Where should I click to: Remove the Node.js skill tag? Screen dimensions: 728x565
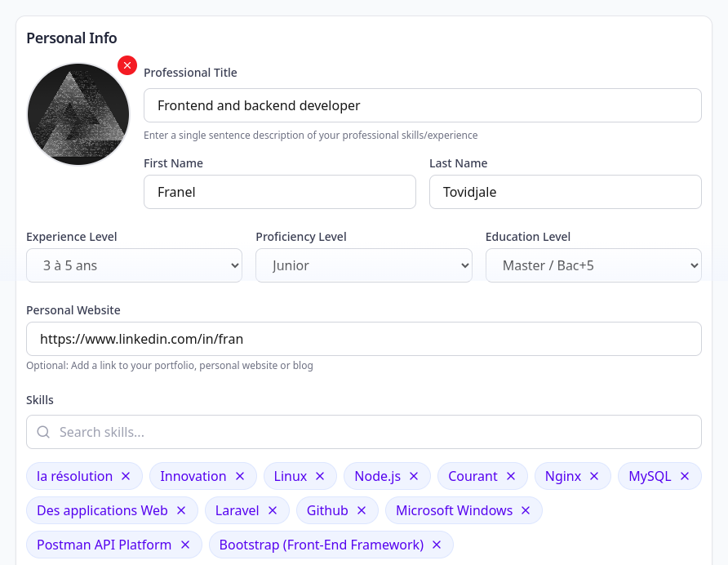click(414, 476)
